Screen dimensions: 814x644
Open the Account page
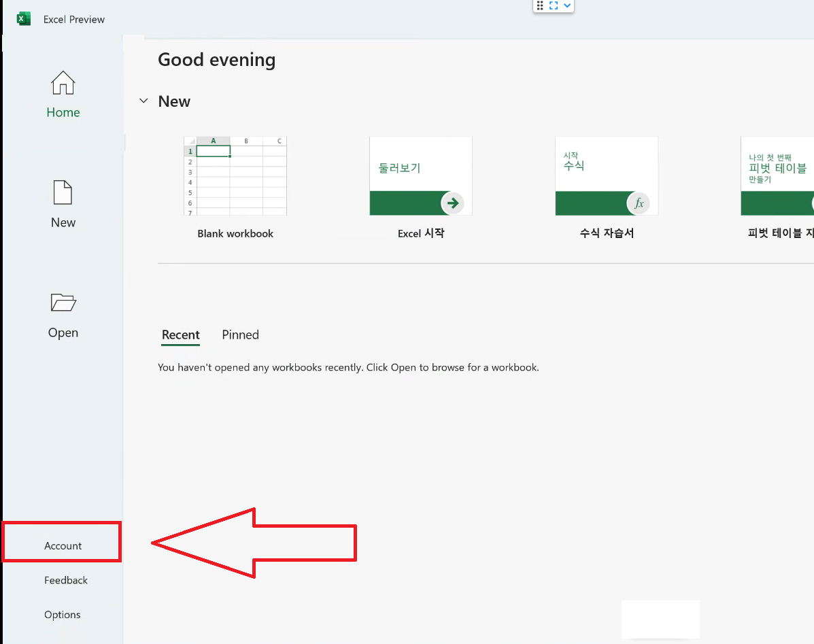[x=63, y=546]
